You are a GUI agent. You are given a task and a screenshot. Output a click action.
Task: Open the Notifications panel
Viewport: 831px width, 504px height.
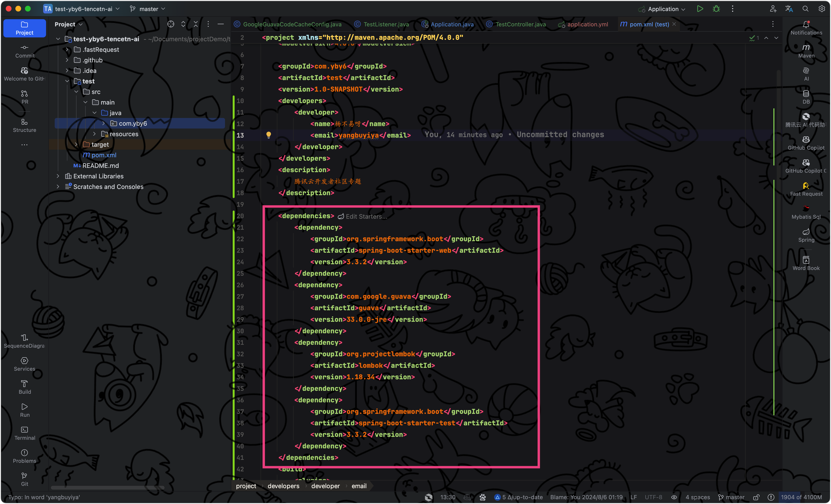806,28
